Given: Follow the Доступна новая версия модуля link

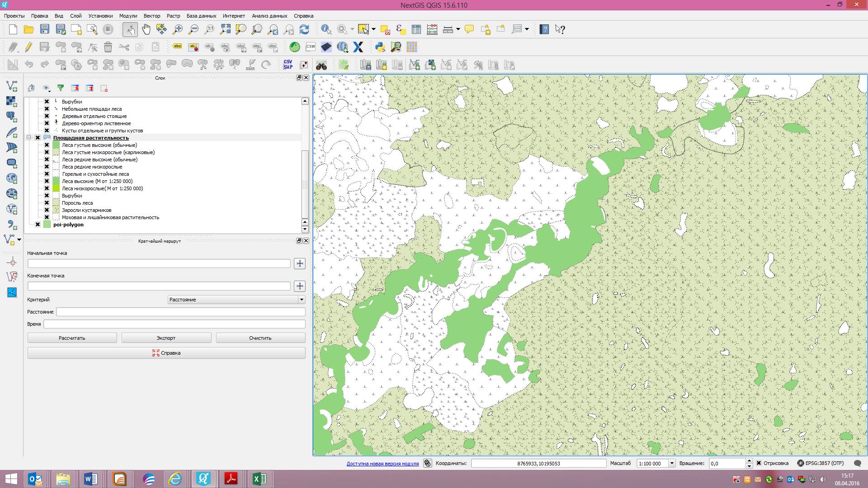Looking at the screenshot, I should [x=382, y=464].
